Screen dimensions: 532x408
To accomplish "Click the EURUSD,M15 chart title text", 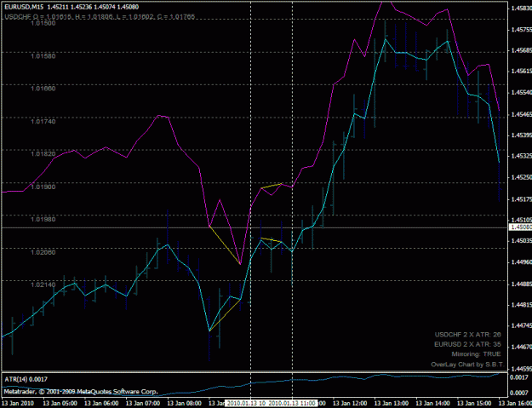I will tap(72, 7).
